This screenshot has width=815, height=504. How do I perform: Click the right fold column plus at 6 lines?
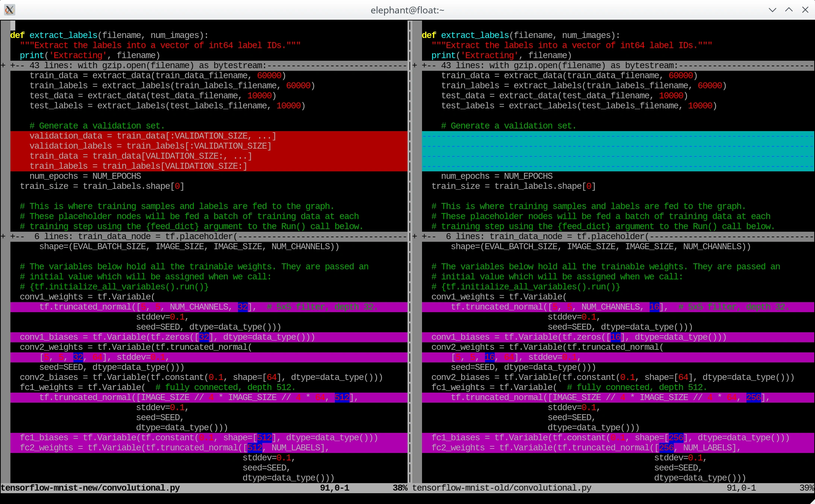[x=415, y=237]
